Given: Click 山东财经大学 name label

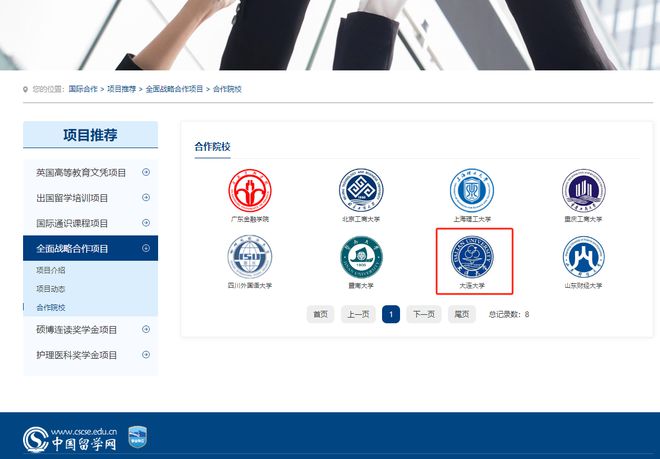Looking at the screenshot, I should (x=583, y=286).
